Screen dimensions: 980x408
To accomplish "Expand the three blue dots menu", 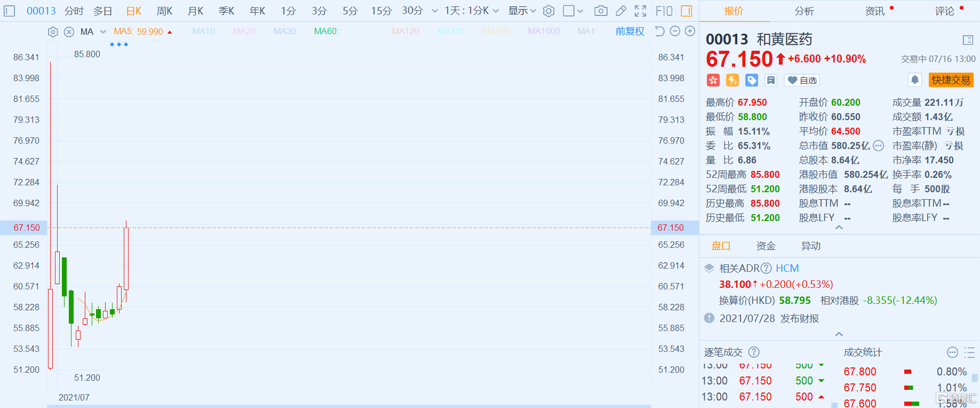I will [x=119, y=44].
